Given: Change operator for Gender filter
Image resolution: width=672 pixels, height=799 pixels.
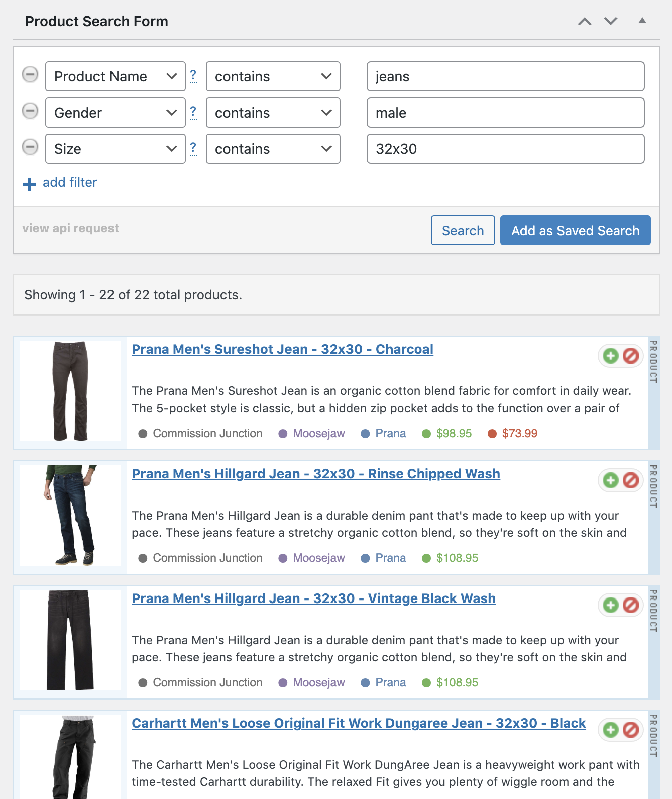Looking at the screenshot, I should 273,113.
